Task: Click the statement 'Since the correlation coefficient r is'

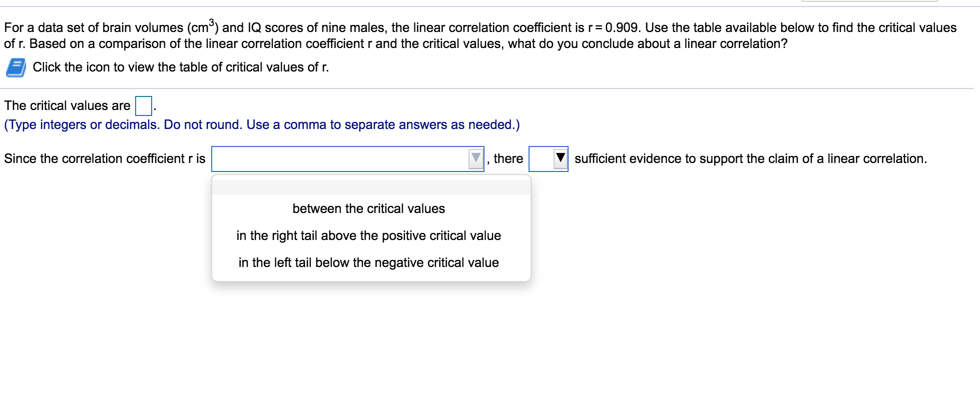Action: click(104, 158)
